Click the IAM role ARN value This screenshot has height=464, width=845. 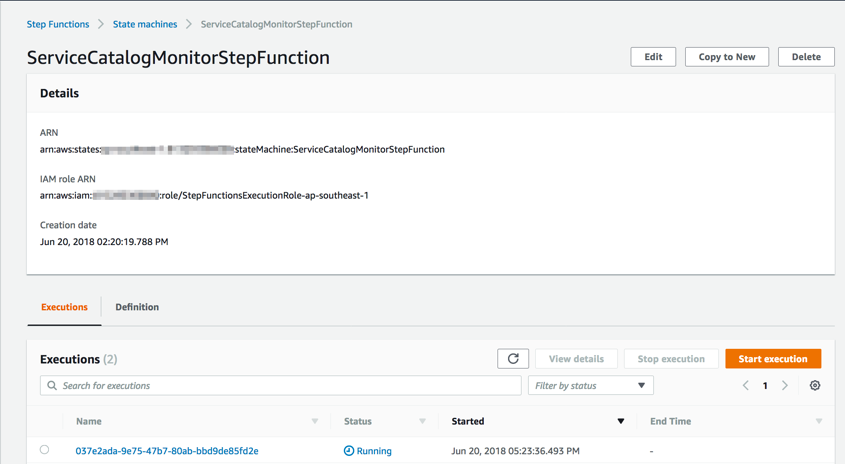point(204,196)
